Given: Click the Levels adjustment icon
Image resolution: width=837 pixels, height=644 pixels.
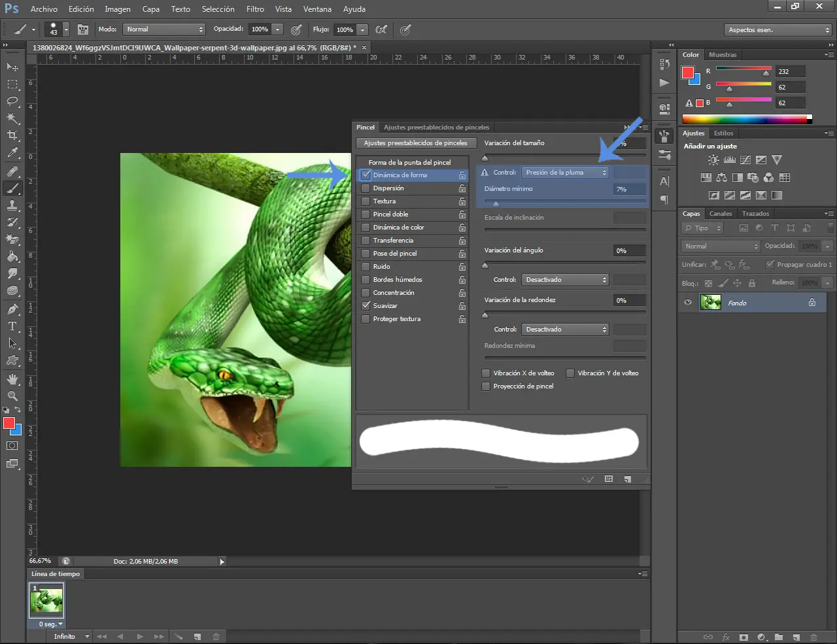Looking at the screenshot, I should [x=730, y=160].
